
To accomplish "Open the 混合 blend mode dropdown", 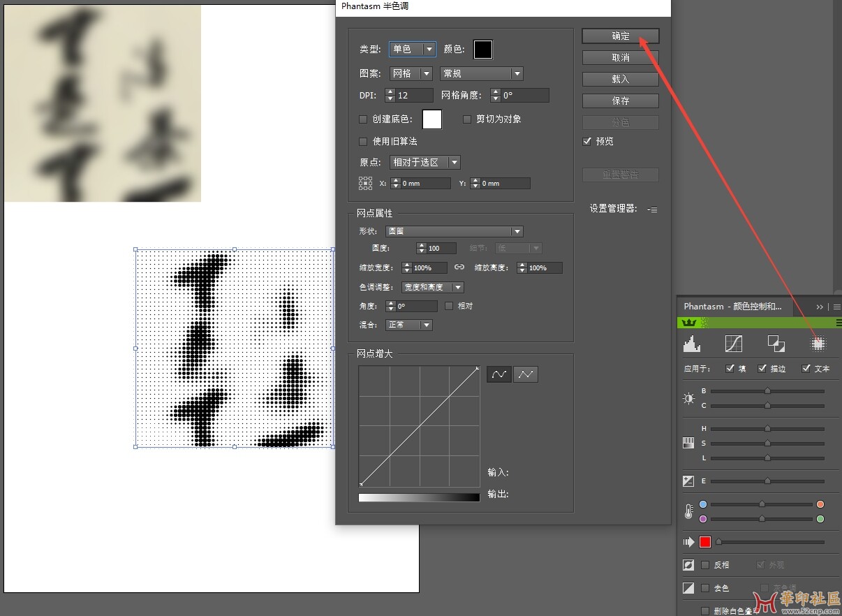I will point(410,325).
